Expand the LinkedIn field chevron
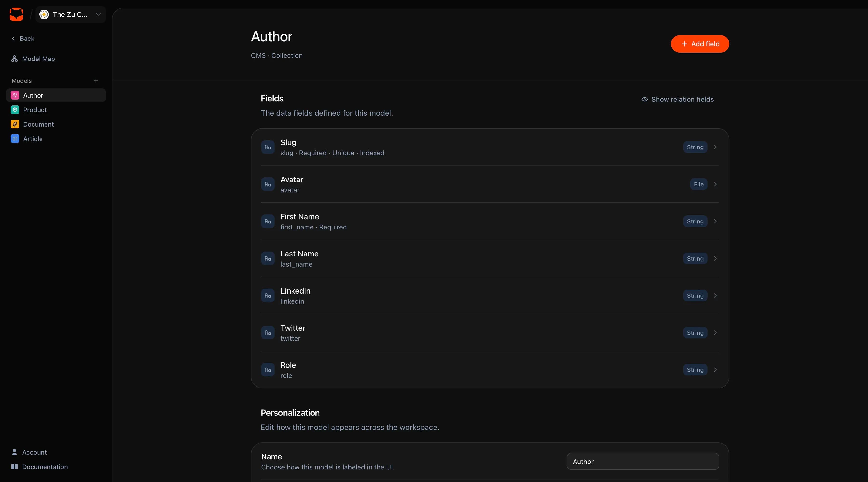Viewport: 868px width, 482px height. pos(715,295)
